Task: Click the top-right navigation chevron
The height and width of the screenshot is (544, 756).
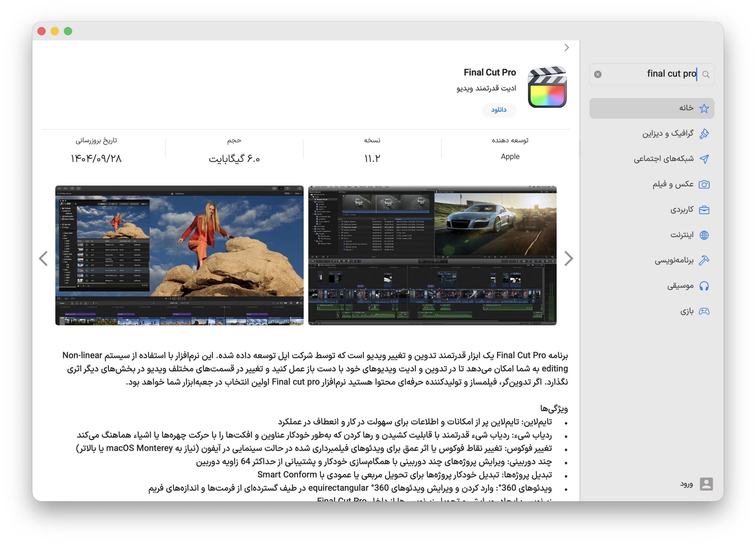Action: pos(566,48)
